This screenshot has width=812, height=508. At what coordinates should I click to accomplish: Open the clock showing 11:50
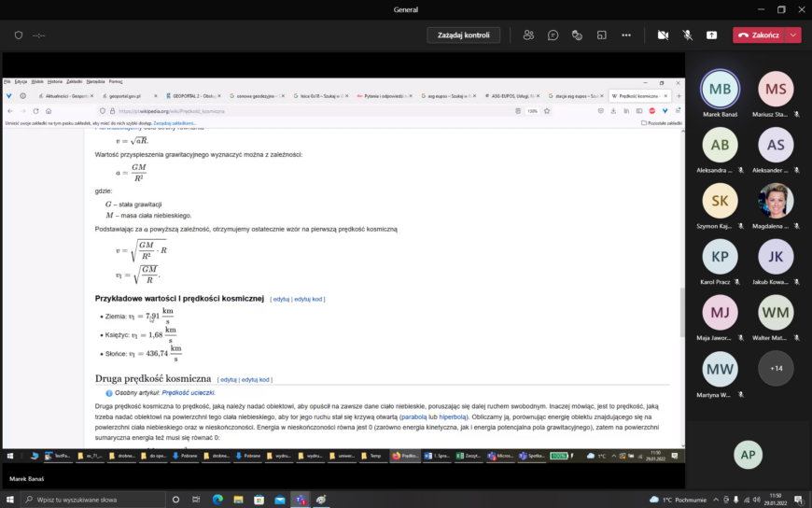click(x=777, y=500)
